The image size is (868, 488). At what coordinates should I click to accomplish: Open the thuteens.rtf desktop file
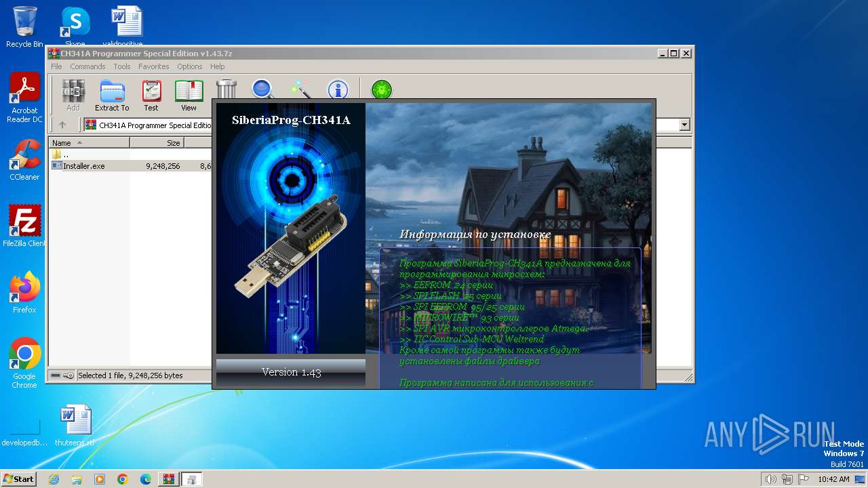(x=75, y=426)
